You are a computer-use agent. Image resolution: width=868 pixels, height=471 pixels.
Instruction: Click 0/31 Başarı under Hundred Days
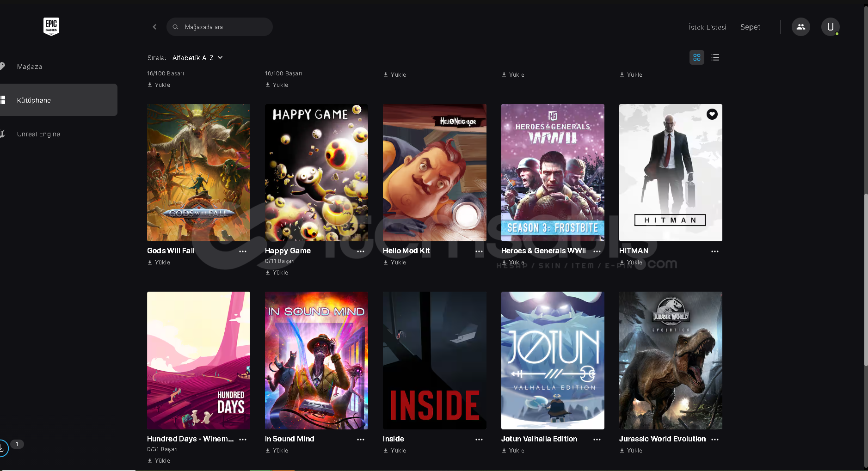[162, 449]
